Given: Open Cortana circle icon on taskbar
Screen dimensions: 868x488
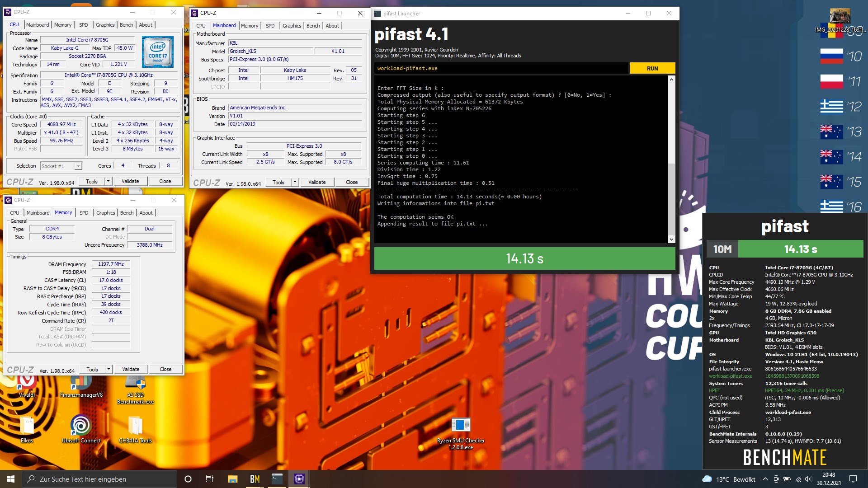Looking at the screenshot, I should [x=188, y=479].
